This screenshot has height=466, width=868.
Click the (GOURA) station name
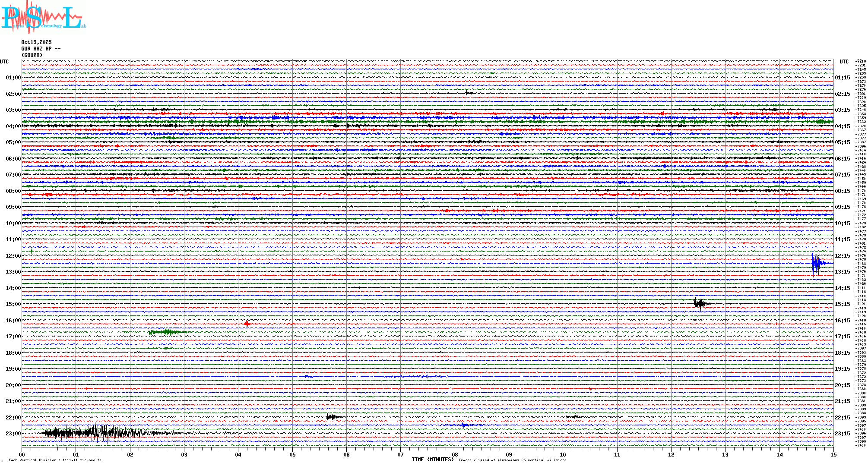point(32,55)
